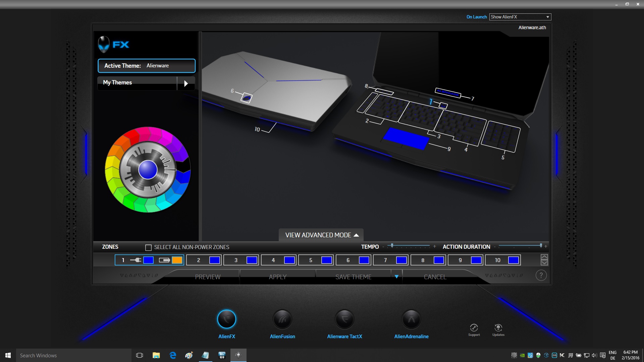644x362 pixels.
Task: Open Windows Start menu
Action: pyautogui.click(x=8, y=355)
